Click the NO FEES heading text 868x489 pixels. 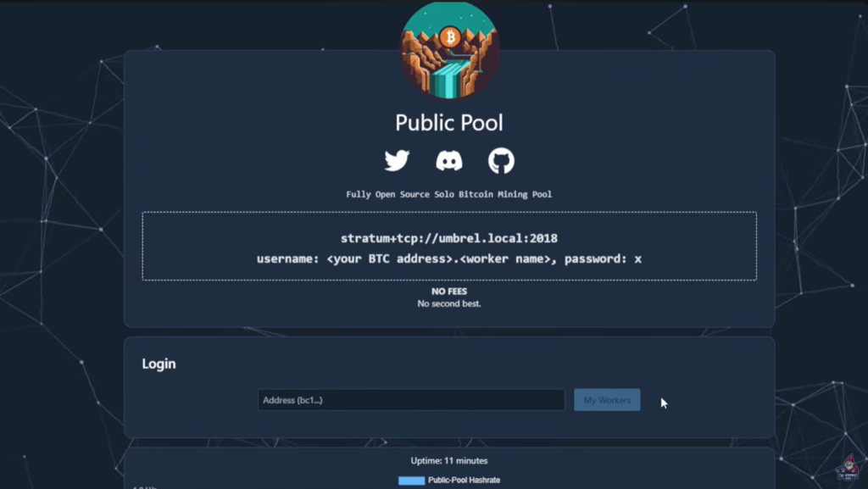(449, 292)
